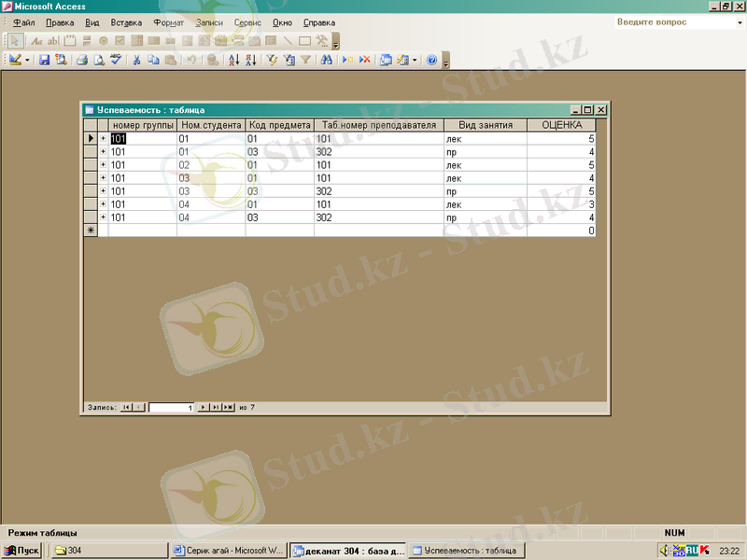Expand the plus sign on the last record
Screen dimensions: 747x560
[x=103, y=217]
